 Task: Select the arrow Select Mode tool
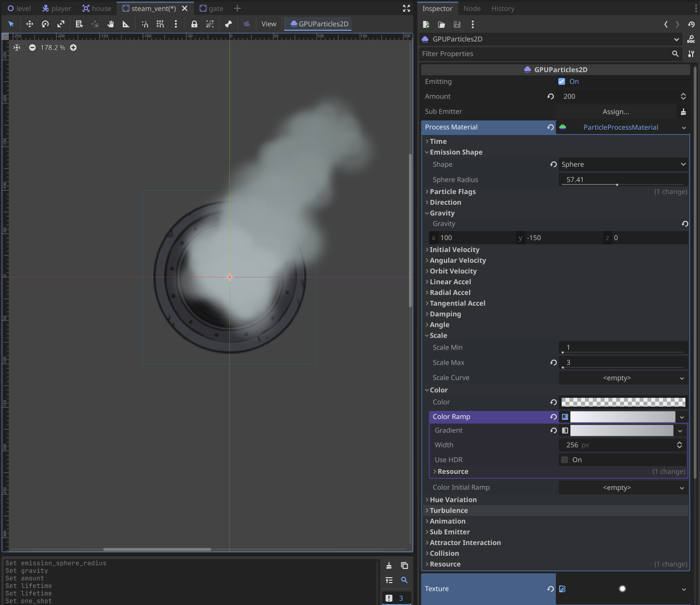click(11, 24)
